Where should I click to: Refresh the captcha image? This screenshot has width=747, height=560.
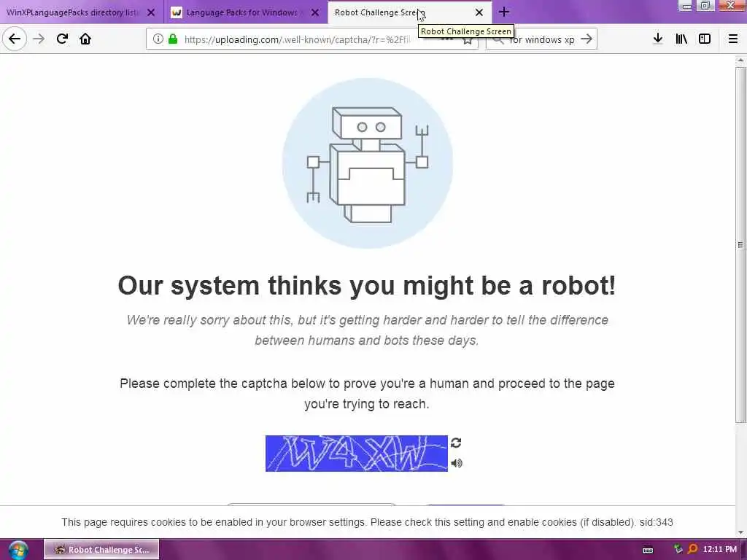coord(456,443)
